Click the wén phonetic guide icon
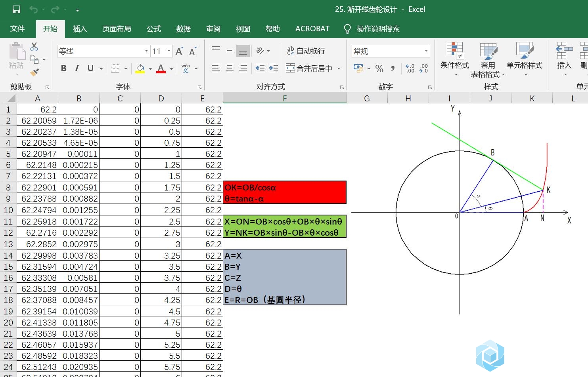 (186, 68)
